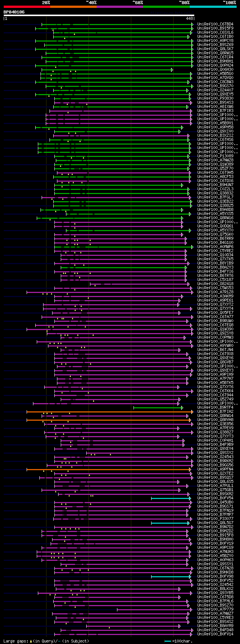Select the UniRef100_B0FV98 entry
The width and height of the screenshot is (240, 644).
[215, 577]
